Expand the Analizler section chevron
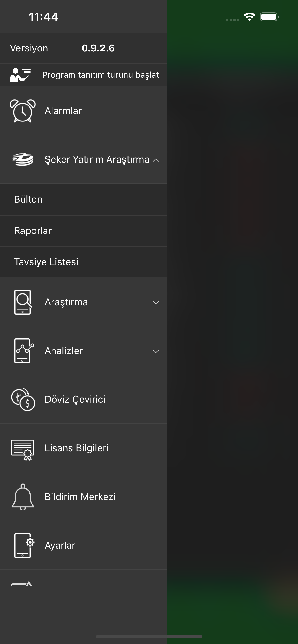The height and width of the screenshot is (644, 298). coord(156,351)
